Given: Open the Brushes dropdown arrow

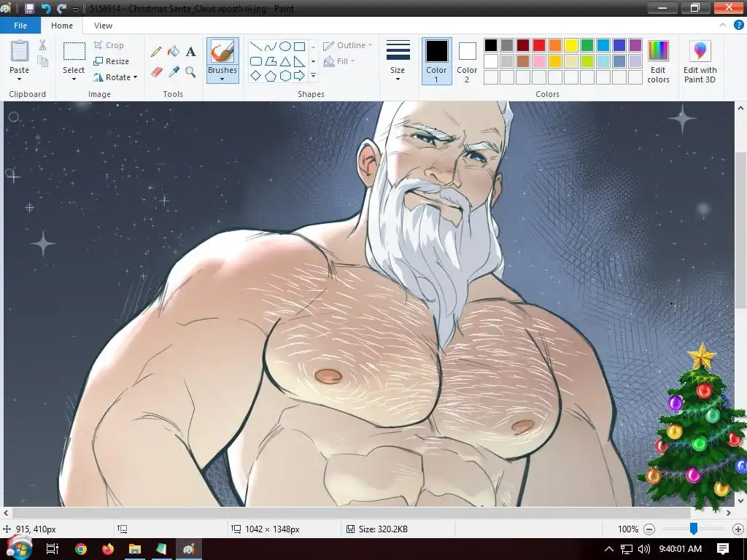Looking at the screenshot, I should point(222,79).
